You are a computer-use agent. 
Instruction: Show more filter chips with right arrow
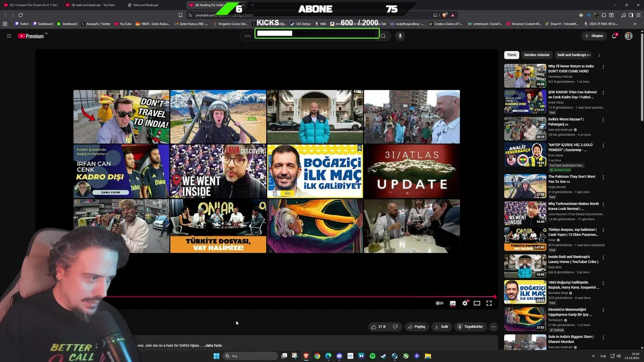click(x=599, y=55)
